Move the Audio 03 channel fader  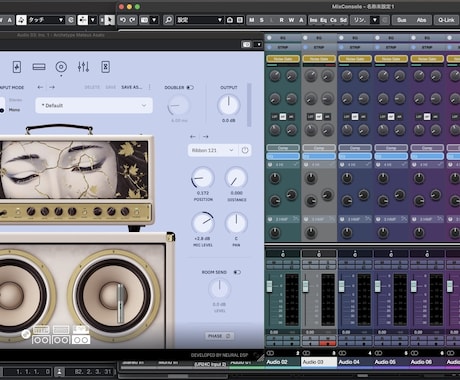[x=305, y=286]
